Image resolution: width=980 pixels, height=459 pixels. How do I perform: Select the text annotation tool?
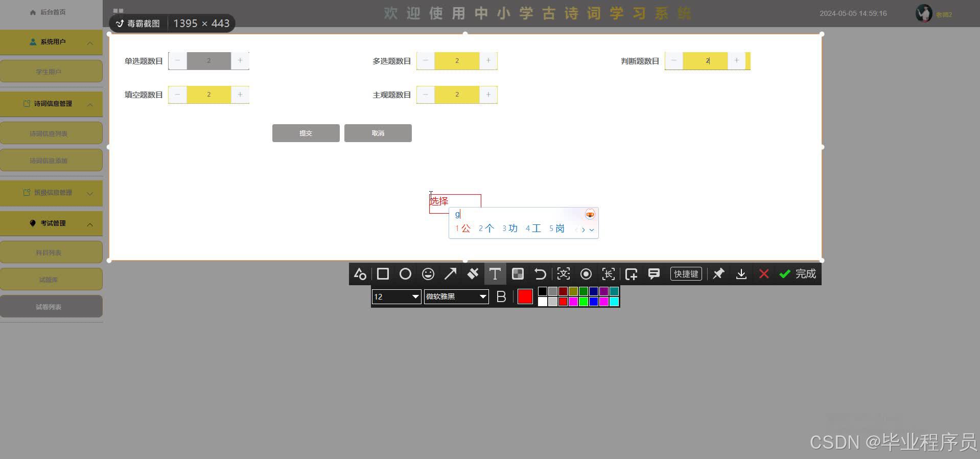pos(495,274)
